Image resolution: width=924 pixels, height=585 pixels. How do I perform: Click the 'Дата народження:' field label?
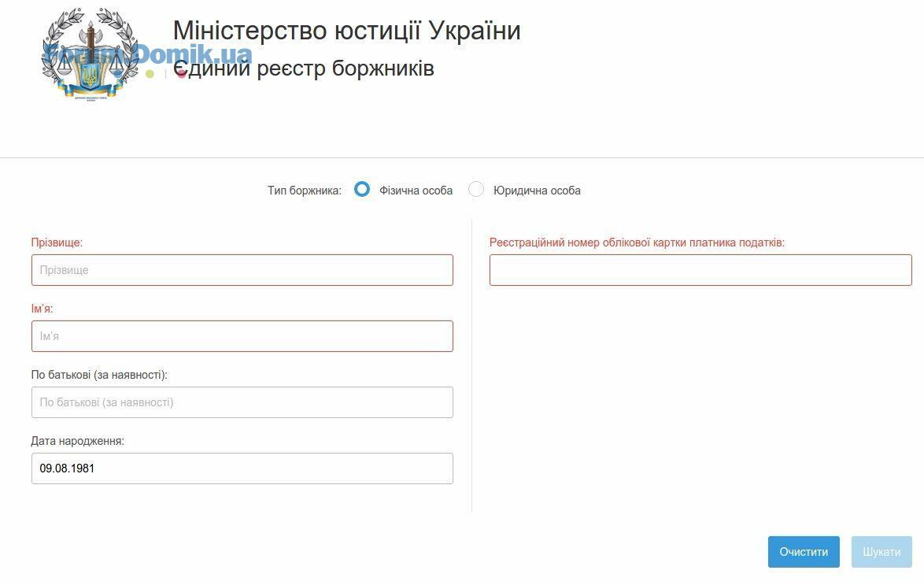point(78,441)
